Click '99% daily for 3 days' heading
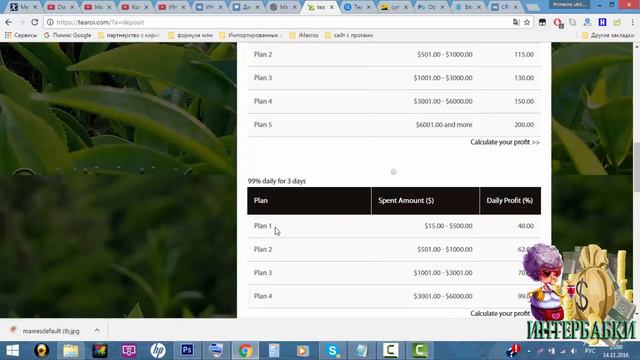The width and height of the screenshot is (640, 360). pos(277,181)
